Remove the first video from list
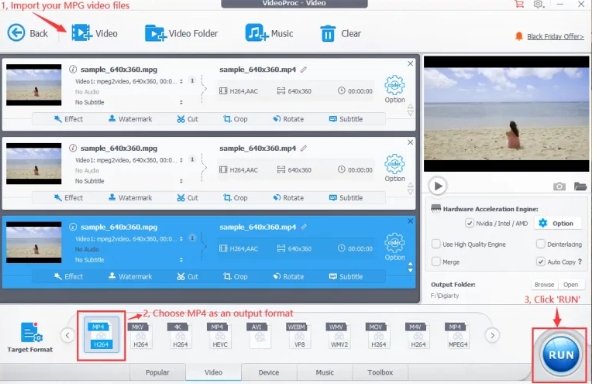This screenshot has width=593, height=384. click(410, 64)
